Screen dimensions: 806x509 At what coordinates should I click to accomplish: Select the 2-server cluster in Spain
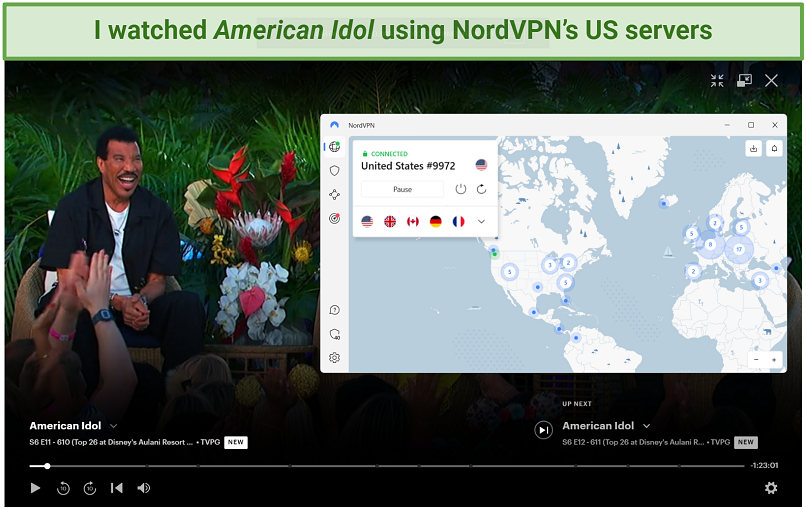click(x=693, y=271)
